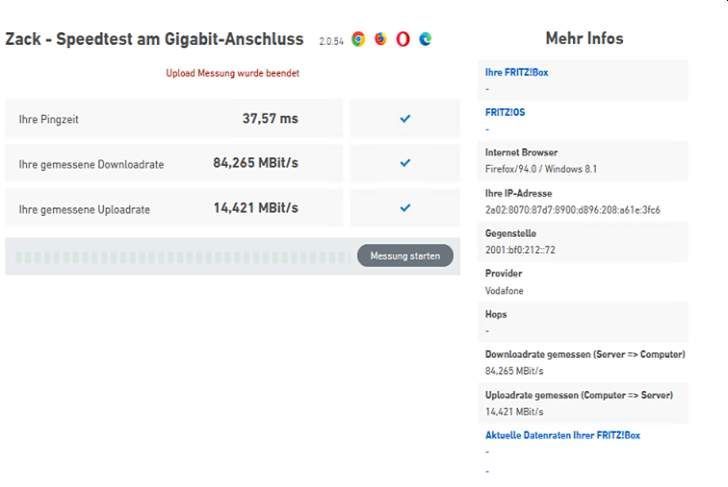This screenshot has height=487, width=728.
Task: Start measurement with Messung starten button
Action: pos(405,256)
